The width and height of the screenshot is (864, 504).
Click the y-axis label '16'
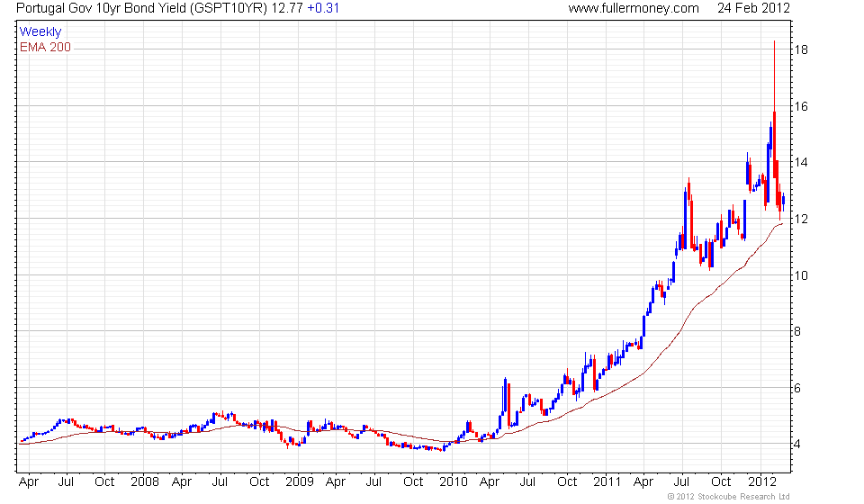click(x=801, y=106)
